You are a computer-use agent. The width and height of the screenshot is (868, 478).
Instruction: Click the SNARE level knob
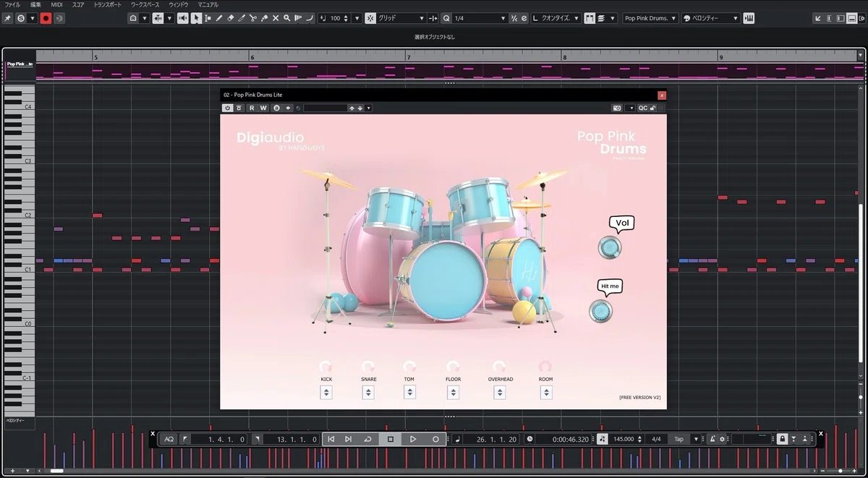click(x=368, y=367)
